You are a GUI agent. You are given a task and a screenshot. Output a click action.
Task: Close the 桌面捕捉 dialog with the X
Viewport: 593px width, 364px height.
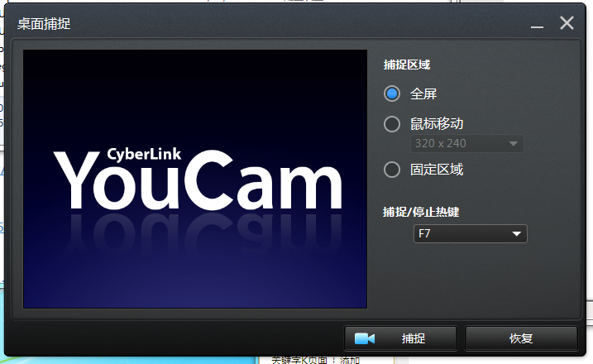coord(567,23)
